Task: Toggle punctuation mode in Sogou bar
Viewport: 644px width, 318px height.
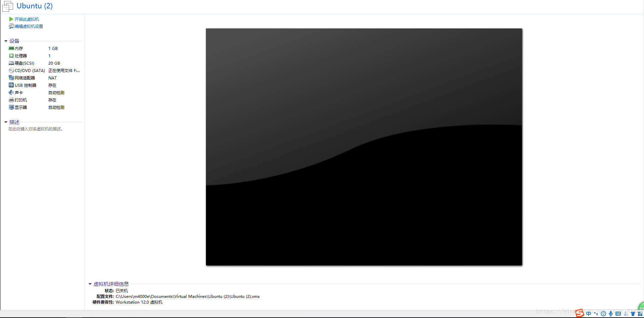Action: (x=596, y=314)
